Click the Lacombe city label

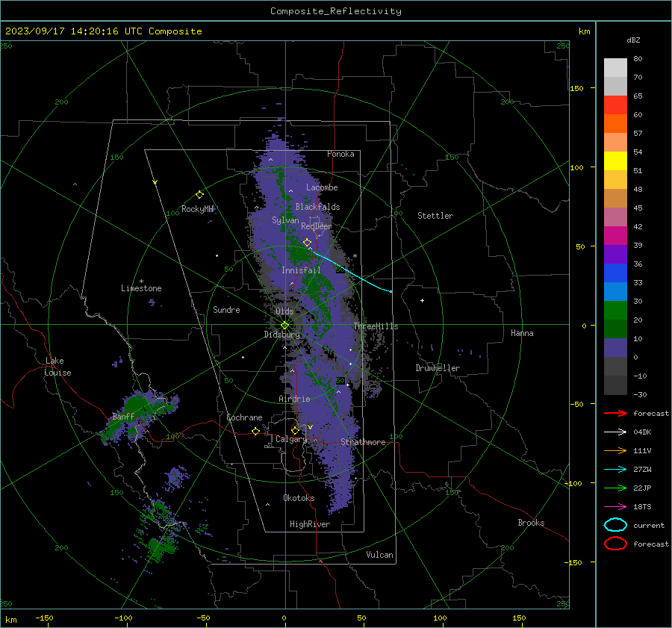[x=322, y=187]
